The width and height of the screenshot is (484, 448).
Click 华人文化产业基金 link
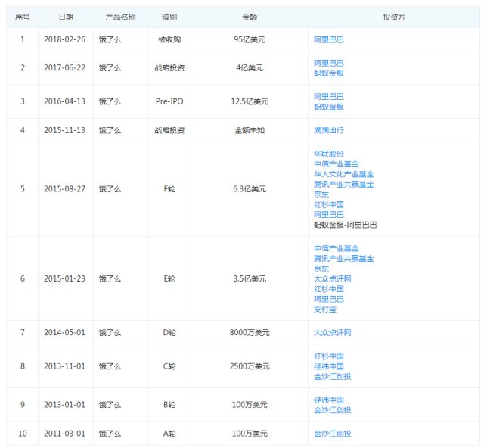click(343, 174)
